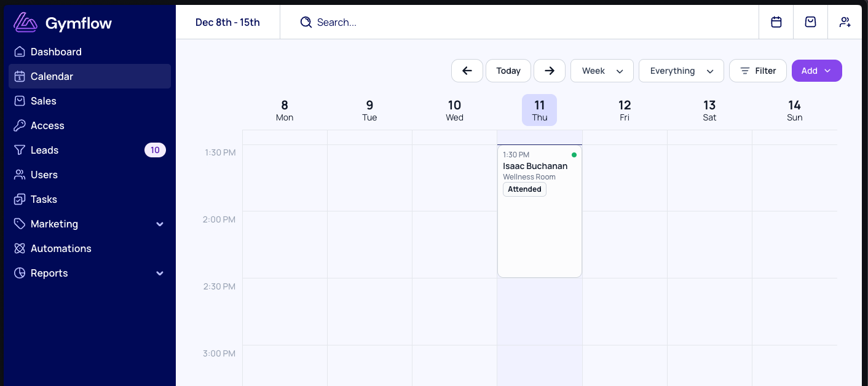Open the Add dropdown button
Viewport: 868px width, 386px height.
click(x=816, y=71)
